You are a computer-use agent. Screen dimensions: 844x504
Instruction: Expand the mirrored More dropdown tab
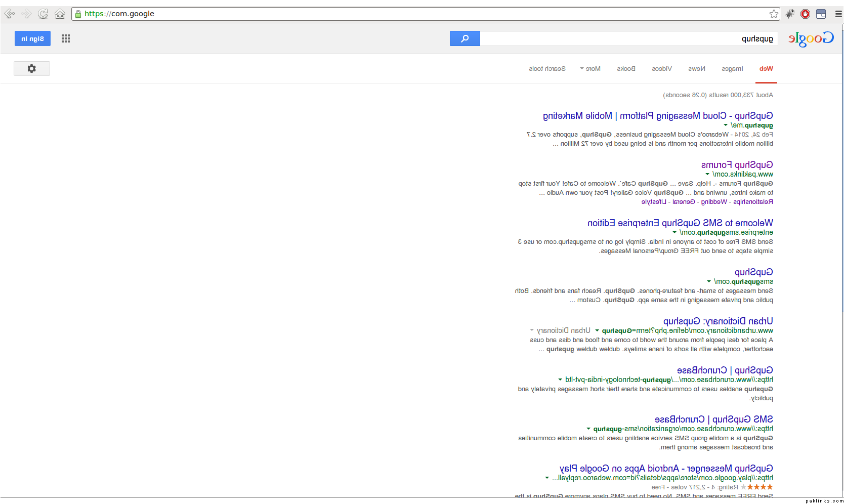click(590, 69)
